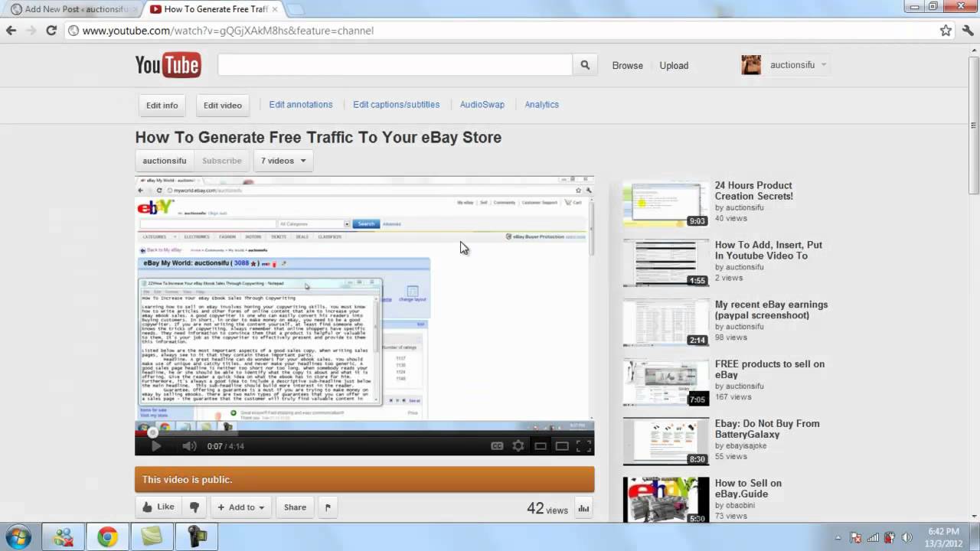Image resolution: width=980 pixels, height=551 pixels.
Task: Click thumbnail of 8:30 video
Action: click(x=666, y=442)
